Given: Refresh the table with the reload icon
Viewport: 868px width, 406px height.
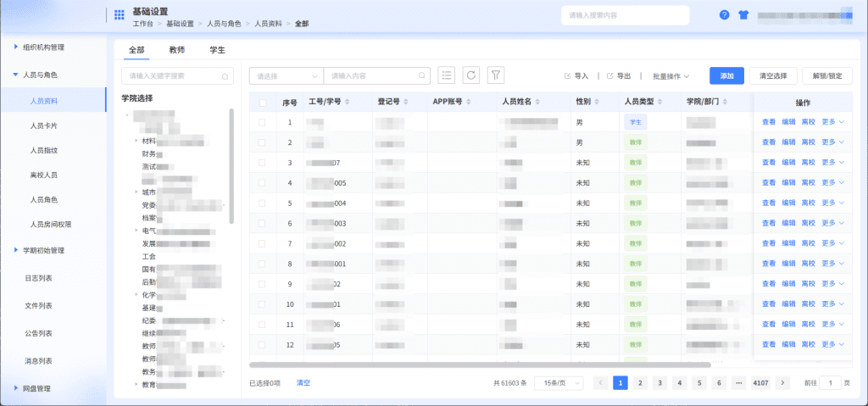Looking at the screenshot, I should [x=471, y=75].
